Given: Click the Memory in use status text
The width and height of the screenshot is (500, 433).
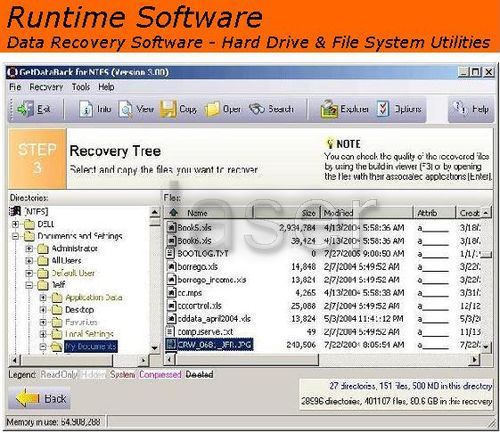Looking at the screenshot, I should tap(53, 422).
